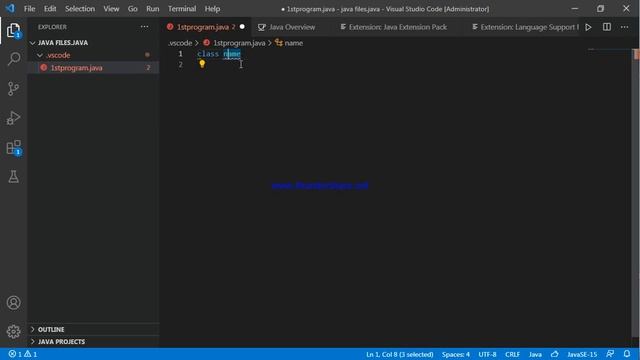Viewport: 640px width, 360px height.
Task: Open the Explorer view in activity bar
Action: pos(13,31)
